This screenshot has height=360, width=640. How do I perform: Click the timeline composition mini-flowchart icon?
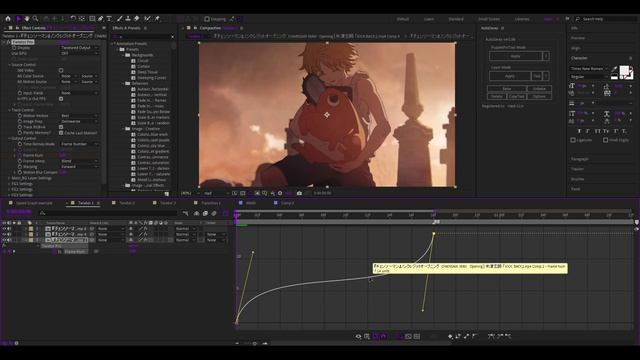coord(185,213)
